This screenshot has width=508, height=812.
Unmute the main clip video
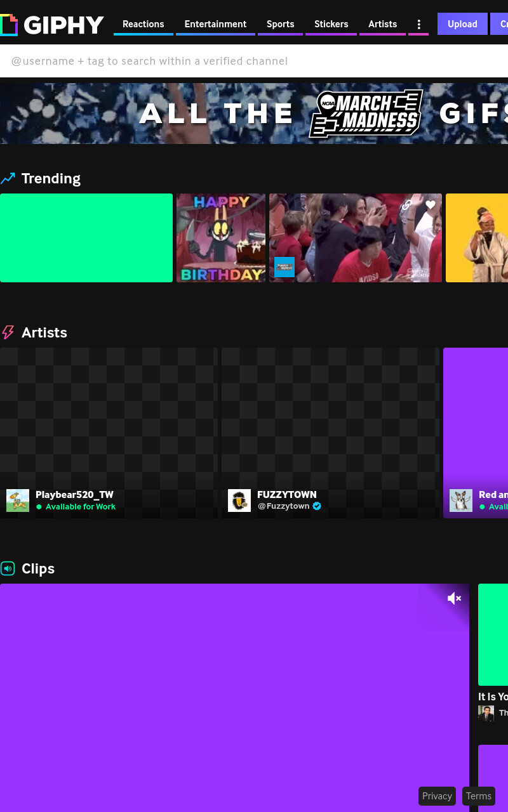click(454, 598)
